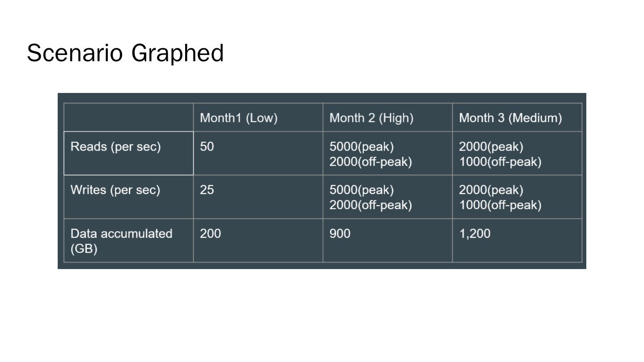Select the 200 GB data cell
644x362 pixels.
pyautogui.click(x=210, y=234)
